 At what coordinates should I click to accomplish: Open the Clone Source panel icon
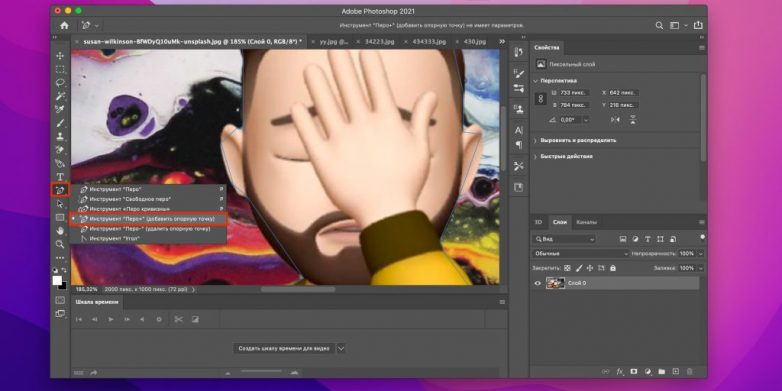coord(519,109)
